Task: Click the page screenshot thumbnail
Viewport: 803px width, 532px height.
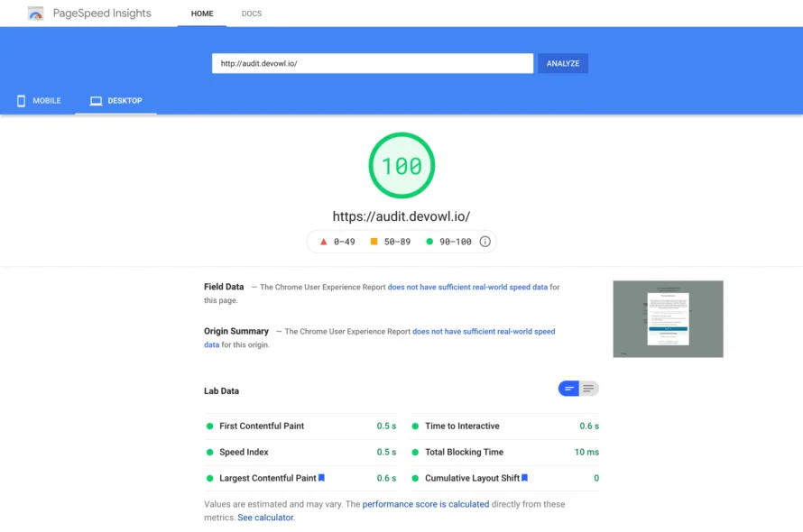Action: [x=668, y=319]
